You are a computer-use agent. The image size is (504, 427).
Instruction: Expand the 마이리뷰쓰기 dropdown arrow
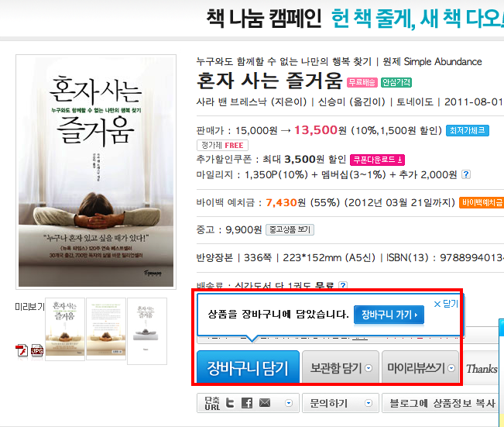(x=451, y=368)
